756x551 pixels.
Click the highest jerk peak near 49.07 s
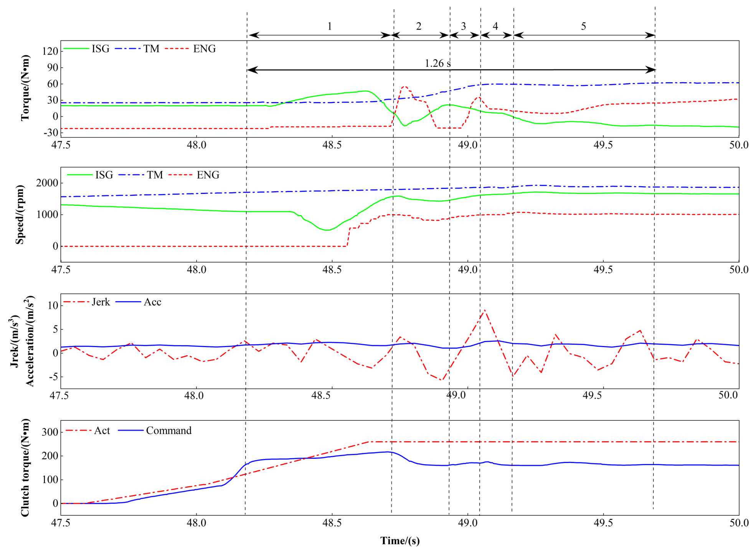(x=485, y=309)
